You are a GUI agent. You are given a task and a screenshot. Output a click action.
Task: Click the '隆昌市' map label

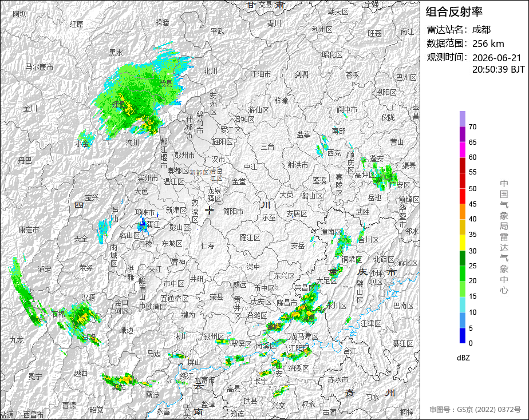(287, 302)
